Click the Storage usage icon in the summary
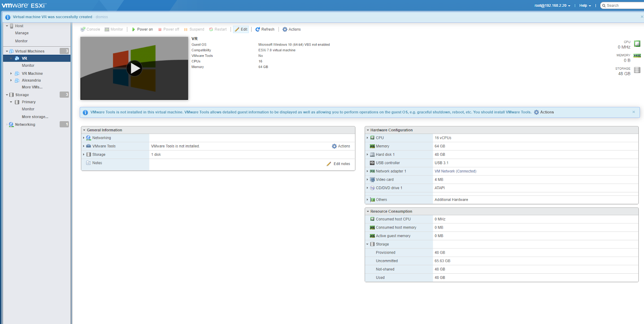 pyautogui.click(x=637, y=70)
